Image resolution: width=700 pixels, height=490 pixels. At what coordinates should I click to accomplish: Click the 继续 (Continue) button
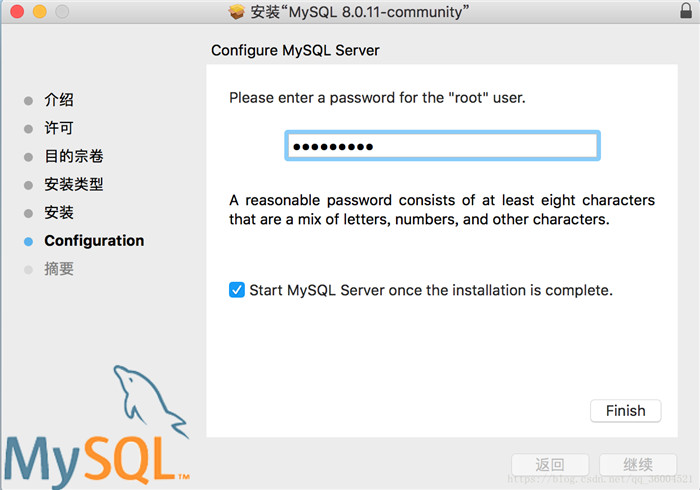click(x=638, y=465)
